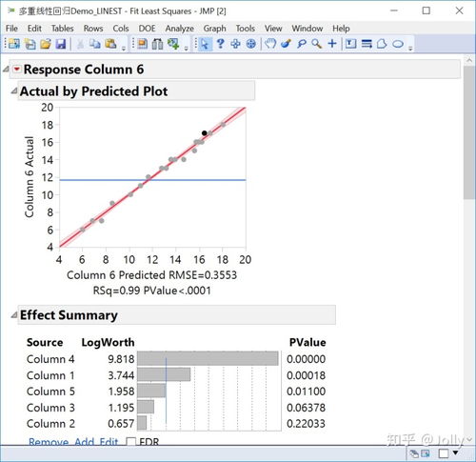Enable the FDR checkbox
The height and width of the screenshot is (462, 476).
[x=131, y=442]
